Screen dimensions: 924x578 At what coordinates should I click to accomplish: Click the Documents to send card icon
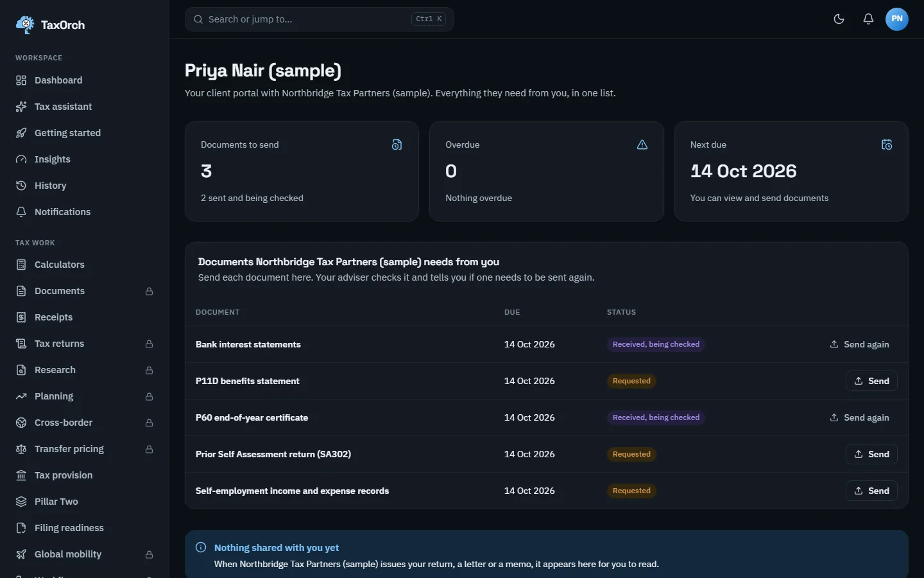[397, 145]
